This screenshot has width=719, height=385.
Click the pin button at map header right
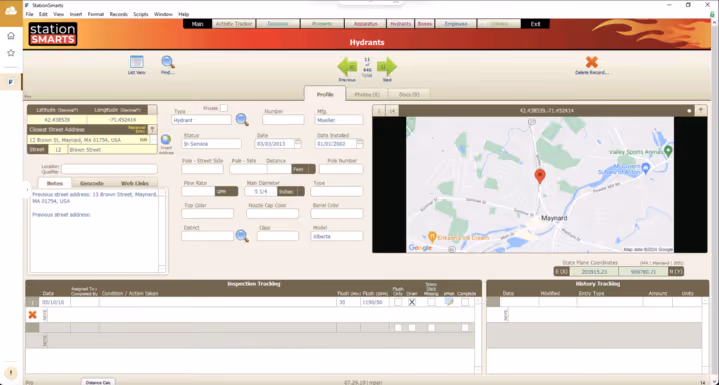click(x=700, y=110)
